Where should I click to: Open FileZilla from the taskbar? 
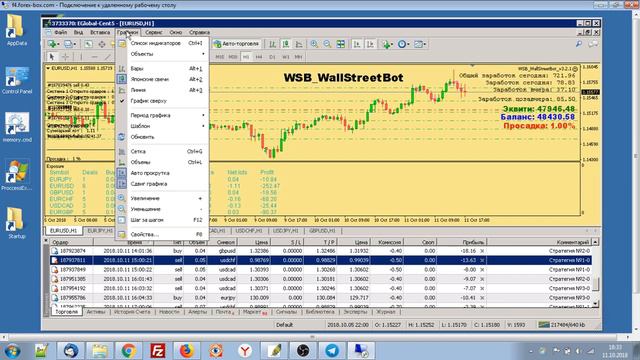click(158, 351)
